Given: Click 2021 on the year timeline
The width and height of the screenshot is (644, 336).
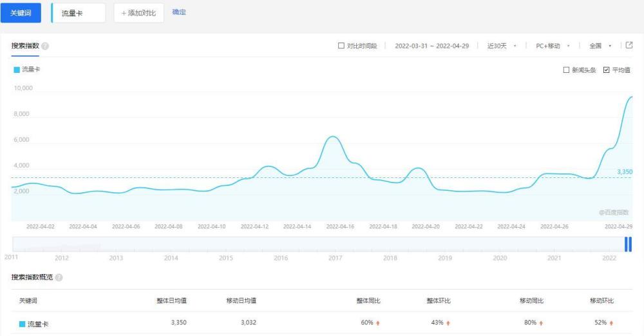Looking at the screenshot, I should [x=554, y=258].
